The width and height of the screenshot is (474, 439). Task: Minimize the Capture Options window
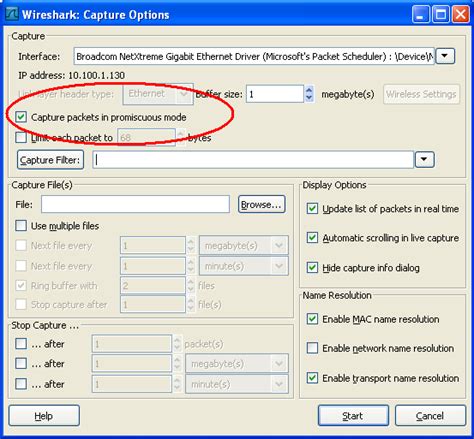[x=421, y=15]
